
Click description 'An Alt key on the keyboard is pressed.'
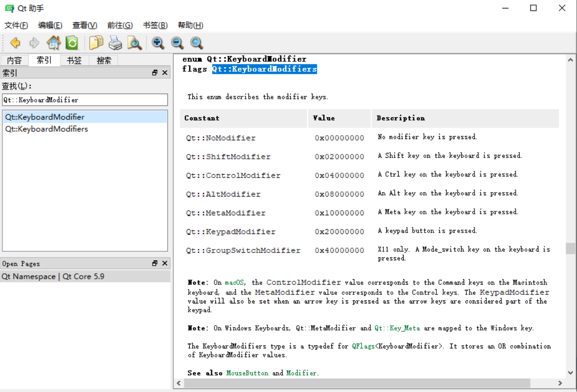448,193
